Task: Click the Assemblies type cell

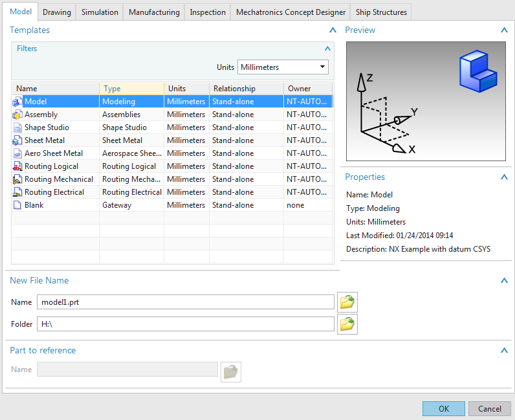Action: click(x=131, y=115)
